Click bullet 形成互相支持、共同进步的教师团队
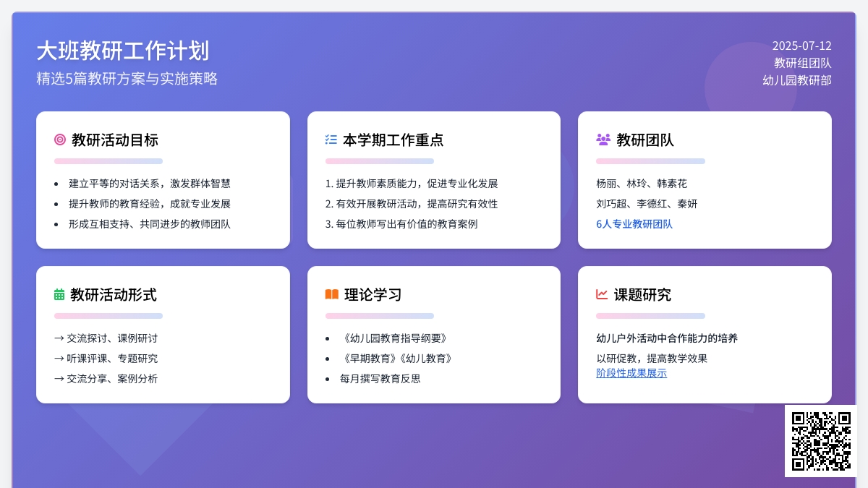 (150, 224)
